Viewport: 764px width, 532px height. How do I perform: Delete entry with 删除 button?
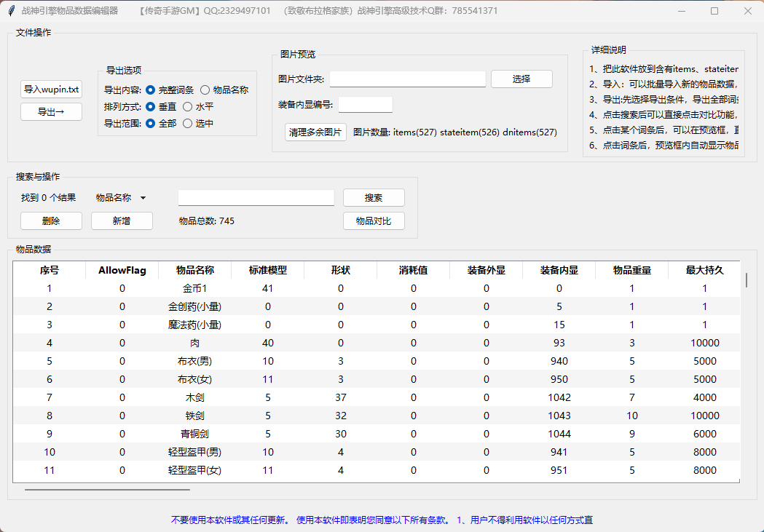coord(51,221)
